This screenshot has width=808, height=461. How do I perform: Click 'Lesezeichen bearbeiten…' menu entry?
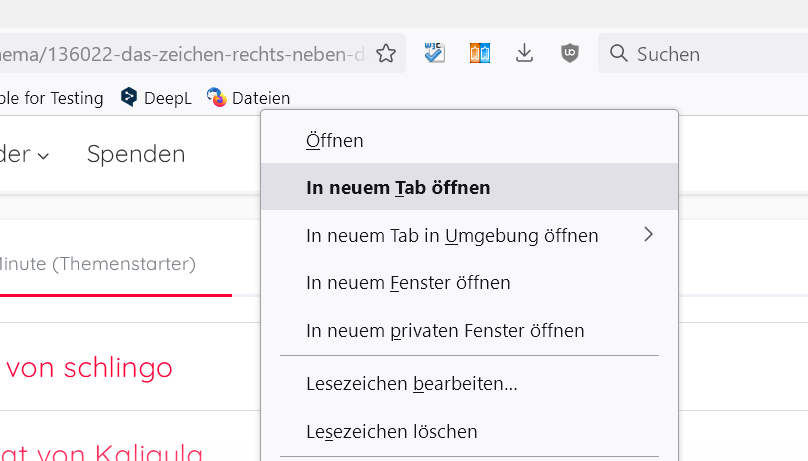point(411,383)
